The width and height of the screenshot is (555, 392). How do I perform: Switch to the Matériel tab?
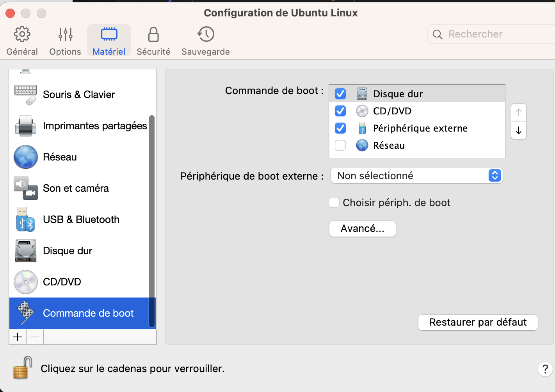[109, 41]
